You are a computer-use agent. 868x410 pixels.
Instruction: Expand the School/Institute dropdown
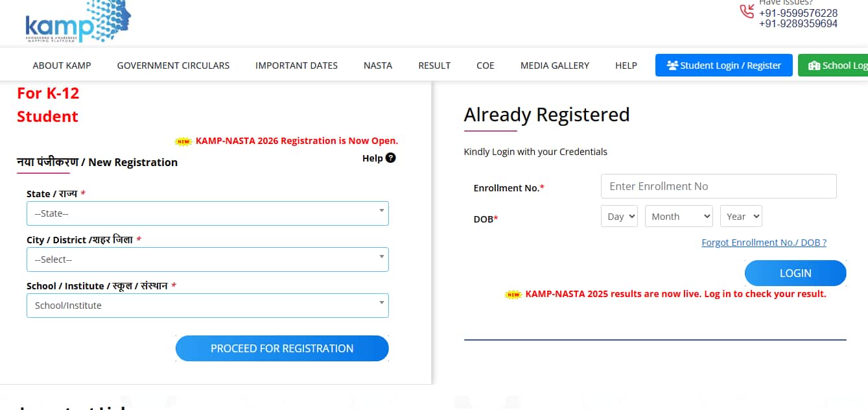(x=207, y=306)
